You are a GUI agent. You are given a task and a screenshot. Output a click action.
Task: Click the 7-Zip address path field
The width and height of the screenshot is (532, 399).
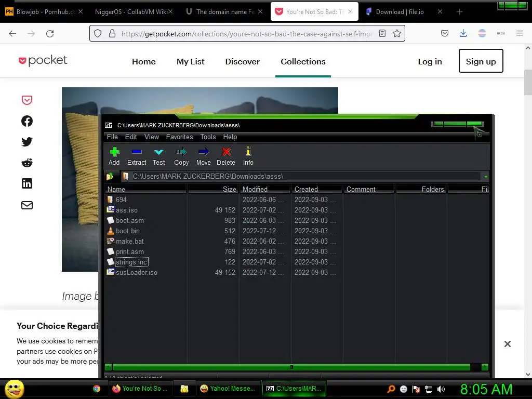pyautogui.click(x=302, y=177)
